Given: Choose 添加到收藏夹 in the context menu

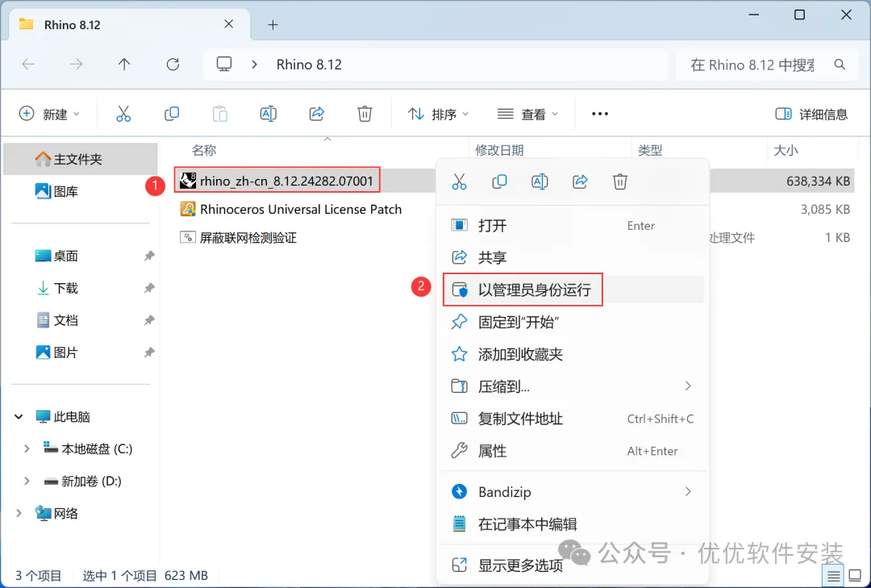Looking at the screenshot, I should click(573, 354).
